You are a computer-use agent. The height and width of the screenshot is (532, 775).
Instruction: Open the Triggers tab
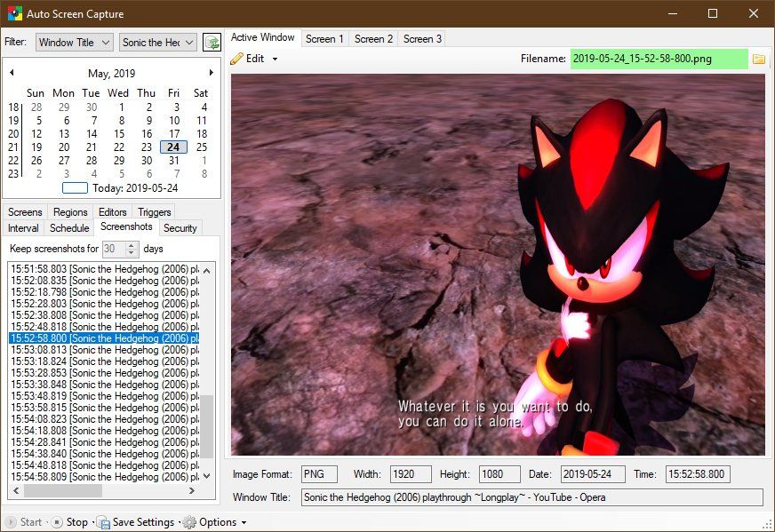(153, 211)
